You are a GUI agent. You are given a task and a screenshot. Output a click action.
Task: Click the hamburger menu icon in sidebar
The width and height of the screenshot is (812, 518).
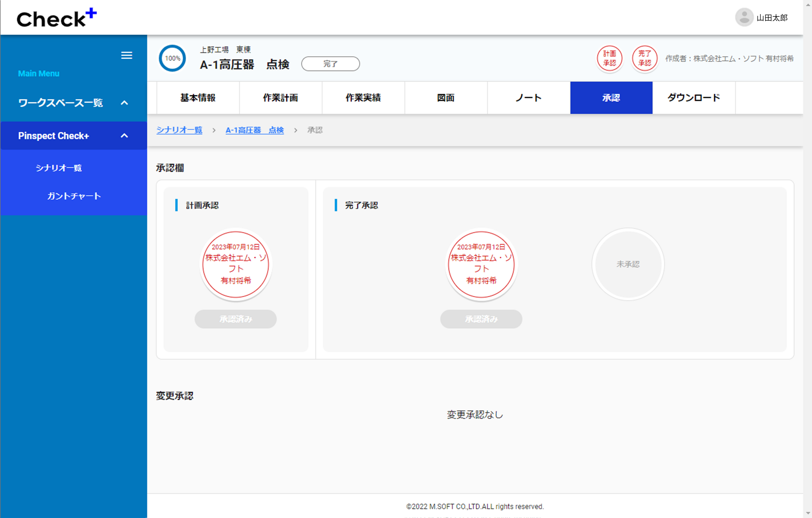[x=126, y=55]
